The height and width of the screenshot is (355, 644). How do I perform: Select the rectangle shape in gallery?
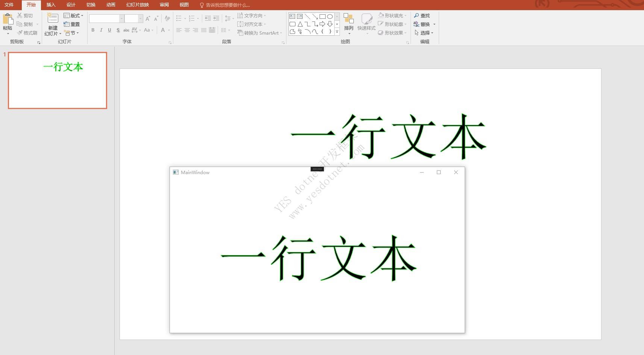[322, 17]
